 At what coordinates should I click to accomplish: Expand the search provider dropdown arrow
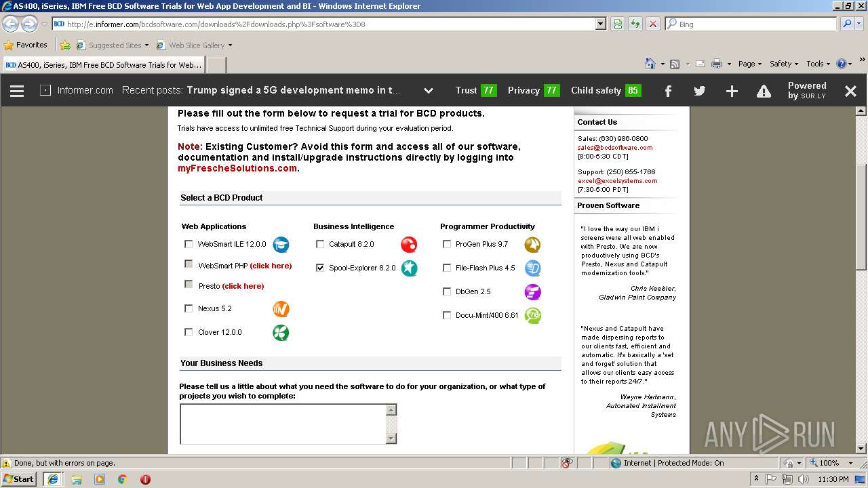pos(859,24)
